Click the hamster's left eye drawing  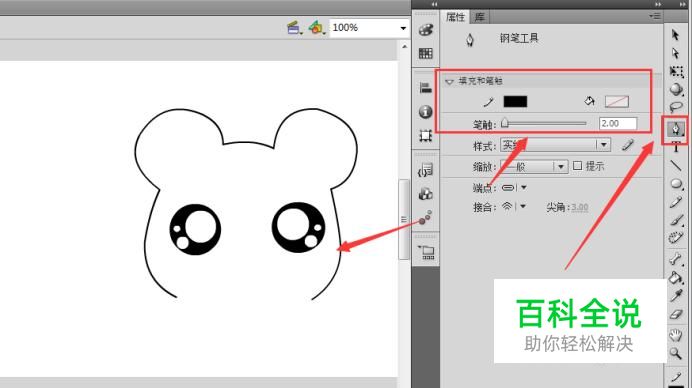(x=195, y=229)
